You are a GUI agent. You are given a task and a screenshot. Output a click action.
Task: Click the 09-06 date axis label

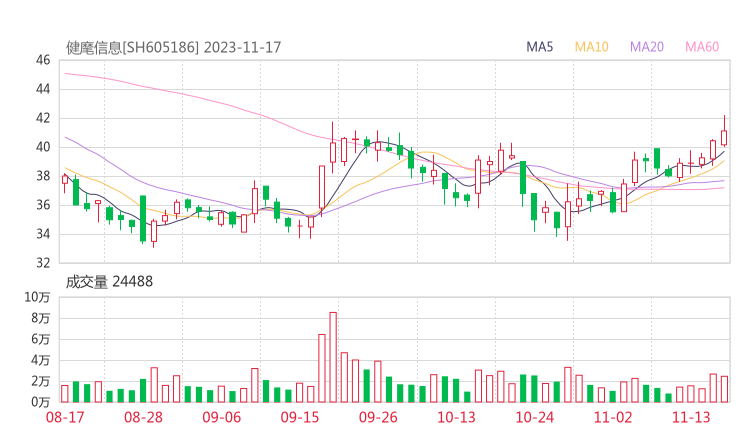click(221, 417)
